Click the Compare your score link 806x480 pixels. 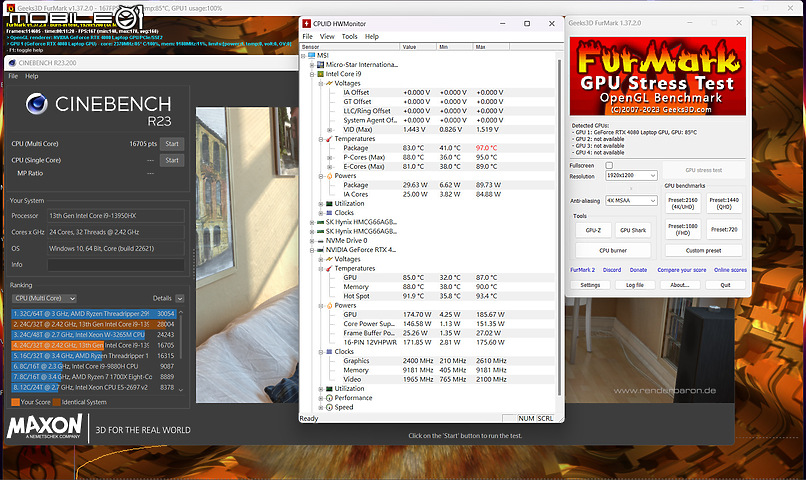682,270
